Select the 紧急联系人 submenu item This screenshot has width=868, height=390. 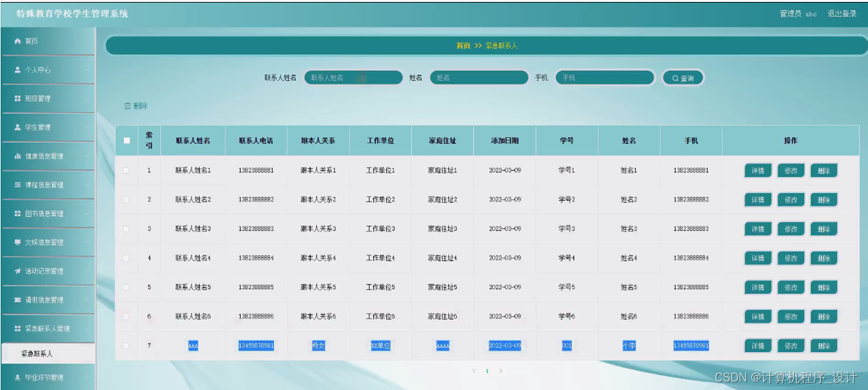point(48,354)
